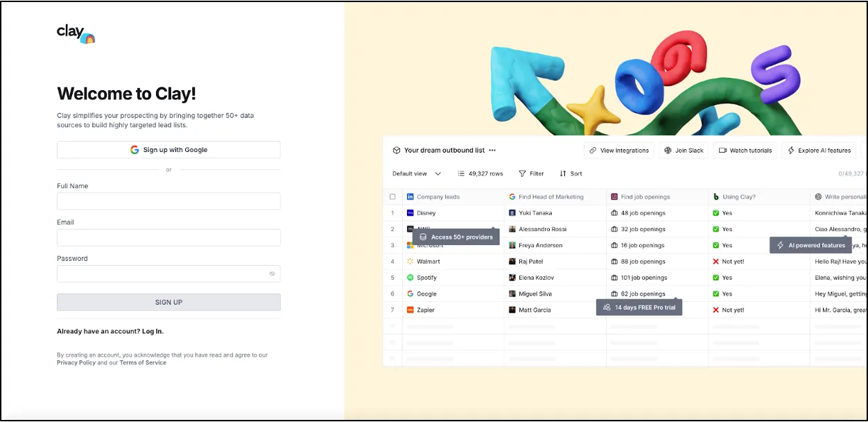Toggle the select-all checkbox in table header

(392, 197)
